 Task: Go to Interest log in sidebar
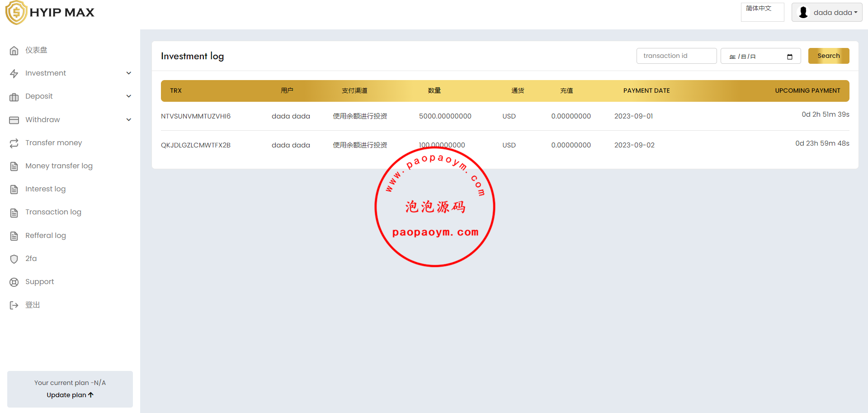pyautogui.click(x=45, y=189)
